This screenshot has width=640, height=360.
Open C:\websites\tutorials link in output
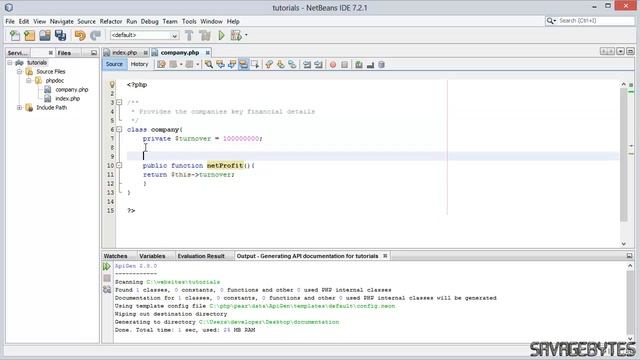183,282
